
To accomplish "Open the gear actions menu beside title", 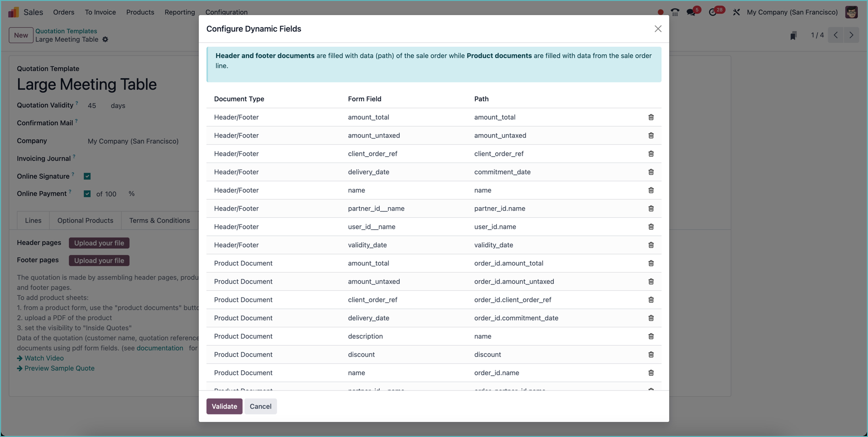I will pos(105,39).
